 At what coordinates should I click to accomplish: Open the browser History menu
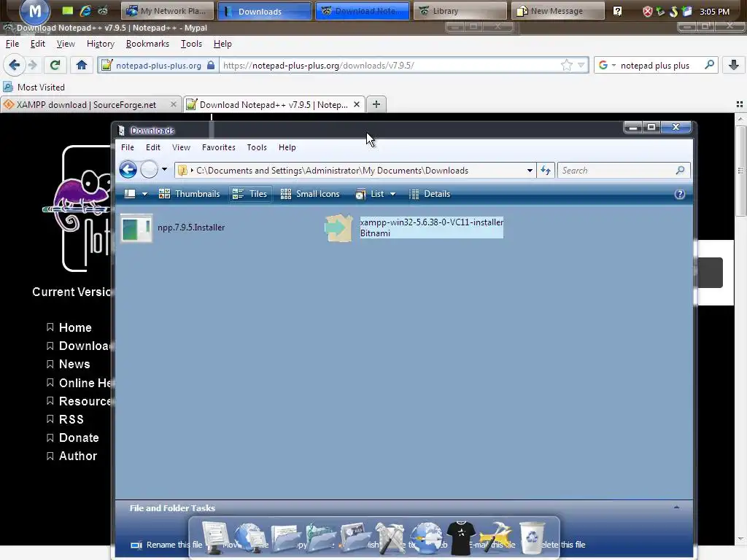coord(101,44)
